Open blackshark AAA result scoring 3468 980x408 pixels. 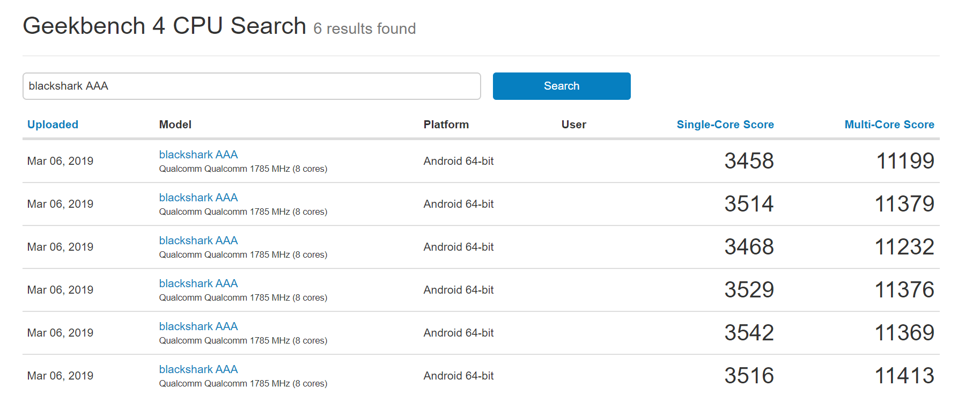point(198,241)
